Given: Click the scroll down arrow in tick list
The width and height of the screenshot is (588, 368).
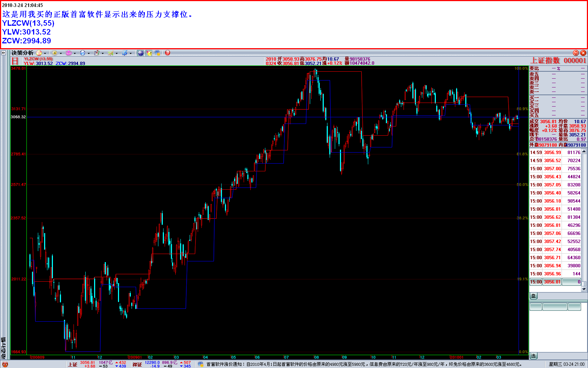Looking at the screenshot, I should point(584,289).
